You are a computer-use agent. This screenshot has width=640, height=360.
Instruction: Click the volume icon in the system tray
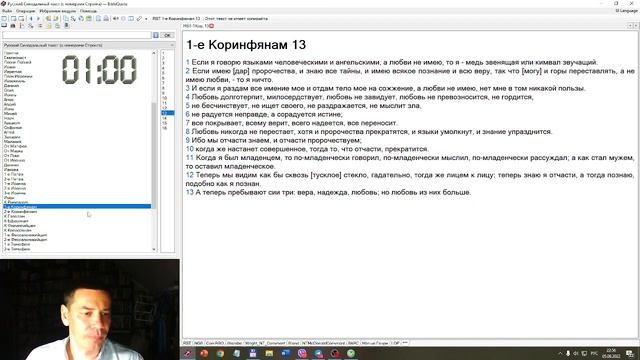coord(576,353)
